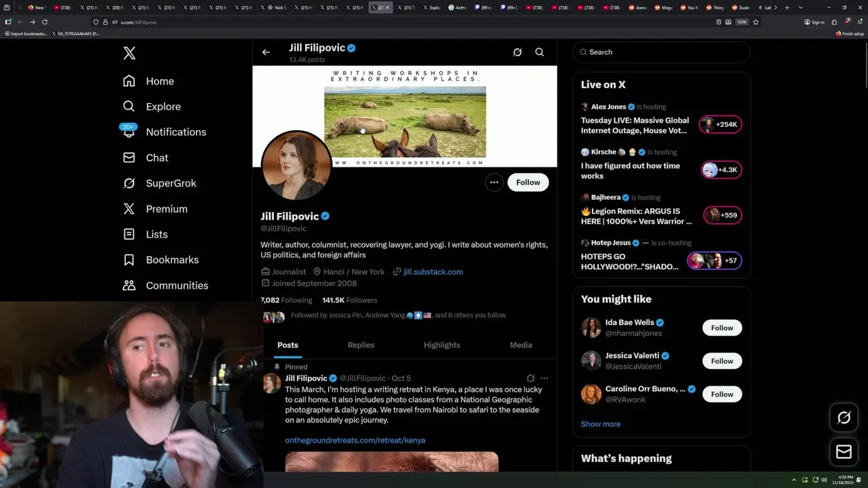Switch to Replies tab
Screen dimensions: 868x488
pos(361,346)
